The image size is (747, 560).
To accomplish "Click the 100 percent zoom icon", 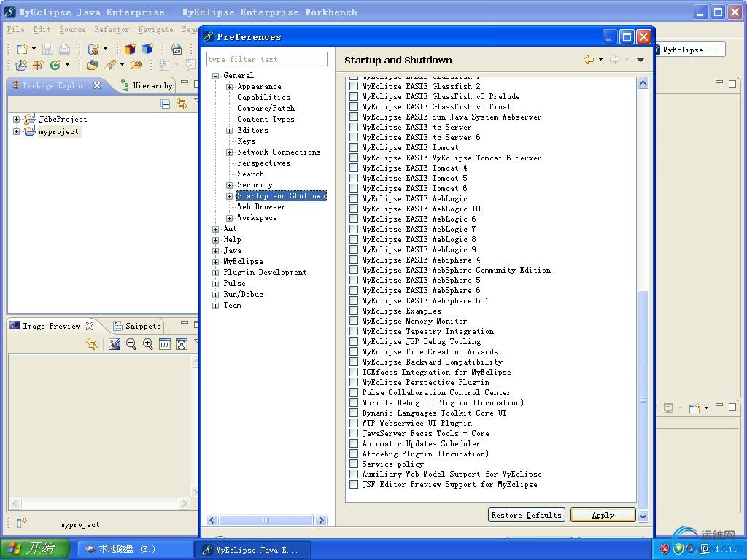I will 164,344.
